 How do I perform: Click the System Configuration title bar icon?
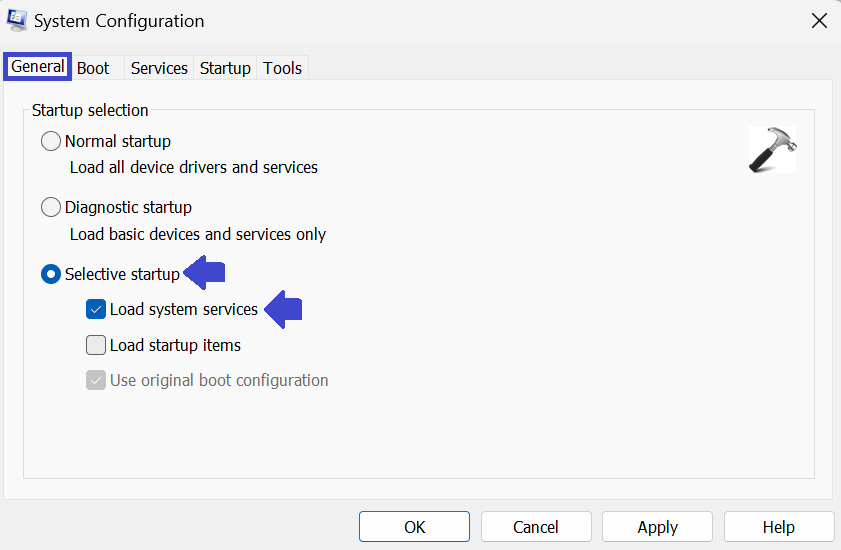(x=16, y=20)
